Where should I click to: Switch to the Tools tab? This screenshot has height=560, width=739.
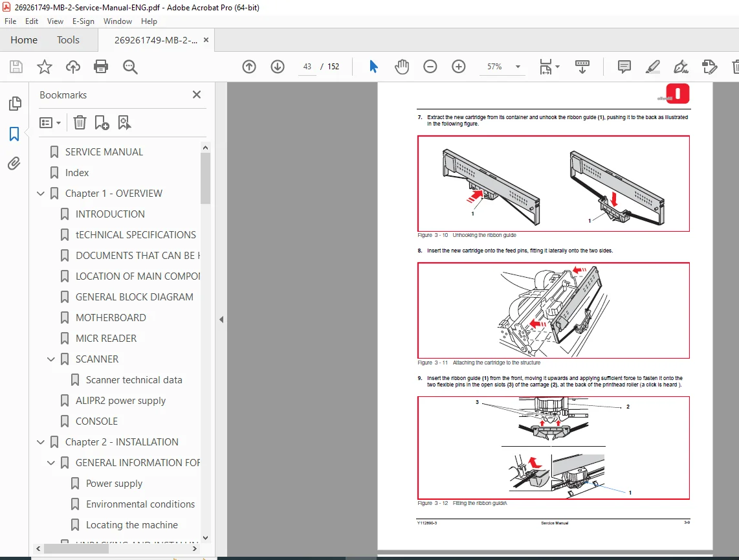(x=69, y=40)
